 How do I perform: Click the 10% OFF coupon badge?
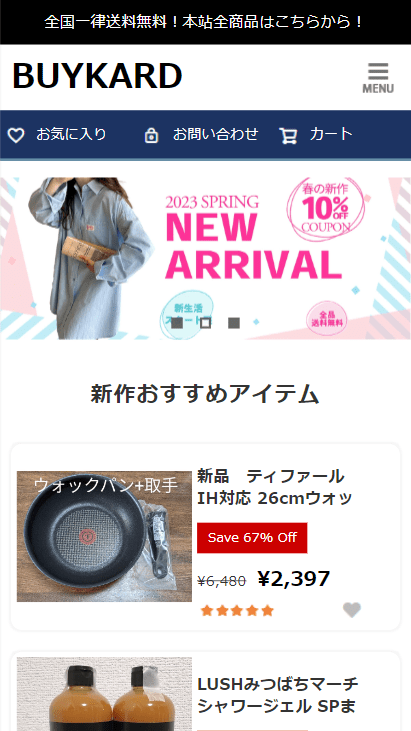[326, 207]
